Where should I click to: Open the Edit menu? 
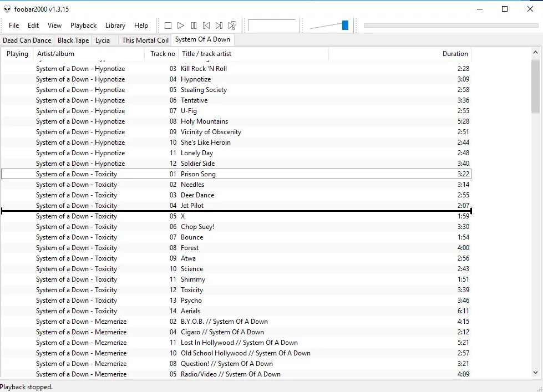(33, 26)
